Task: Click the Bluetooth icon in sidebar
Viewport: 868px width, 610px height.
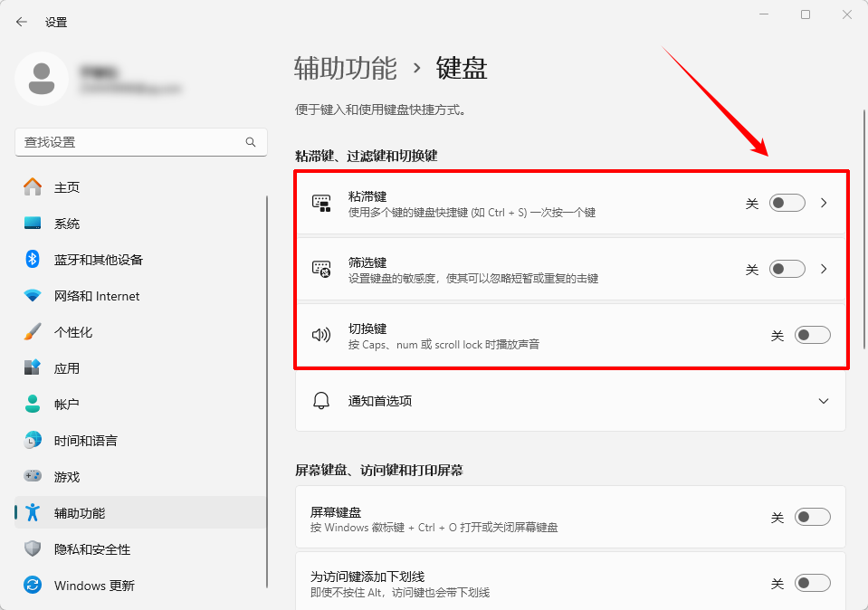Action: (x=33, y=259)
